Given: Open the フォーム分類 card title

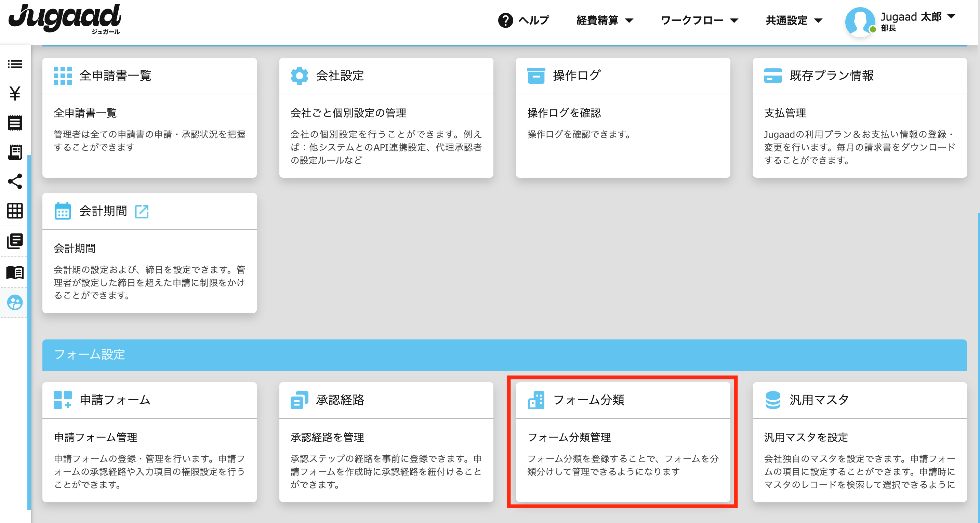Looking at the screenshot, I should click(588, 400).
